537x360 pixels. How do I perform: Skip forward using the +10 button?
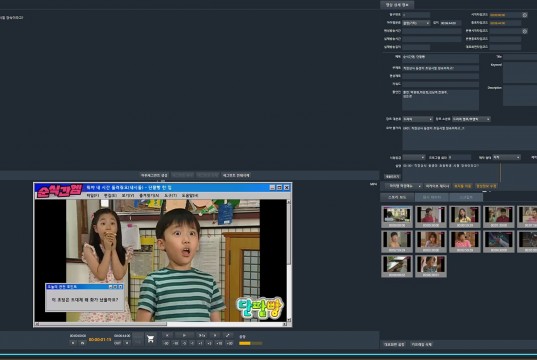219,343
